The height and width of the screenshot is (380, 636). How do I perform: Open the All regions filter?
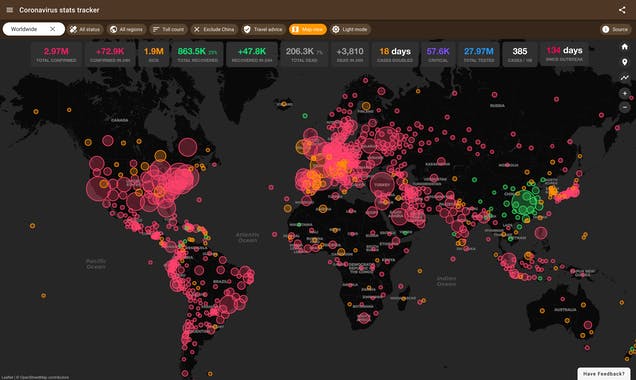click(x=127, y=29)
